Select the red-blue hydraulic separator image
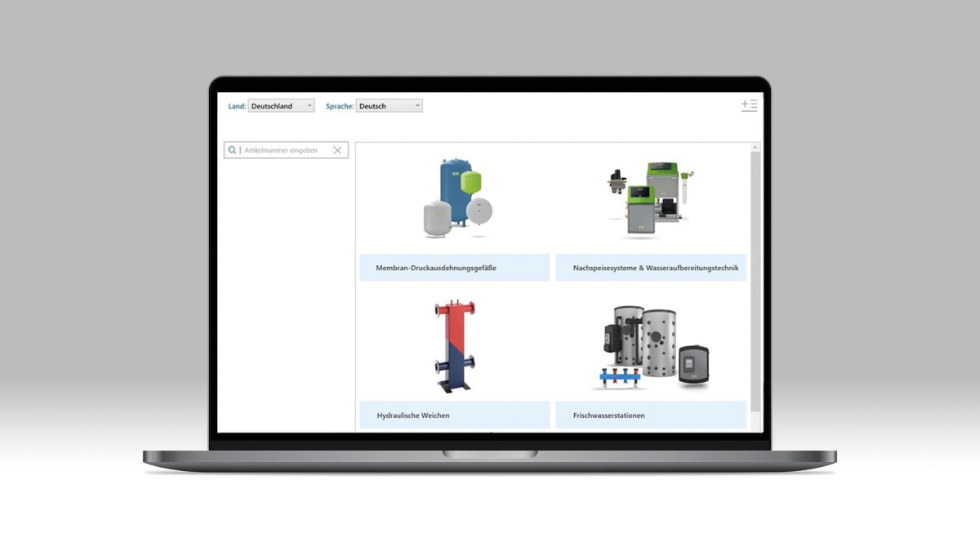The image size is (980, 551). (x=455, y=346)
